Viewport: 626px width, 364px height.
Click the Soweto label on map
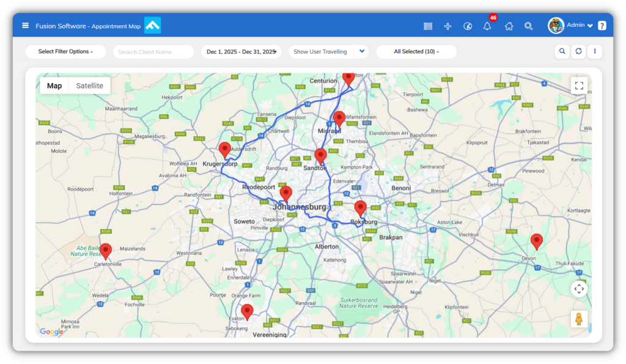[x=245, y=221]
